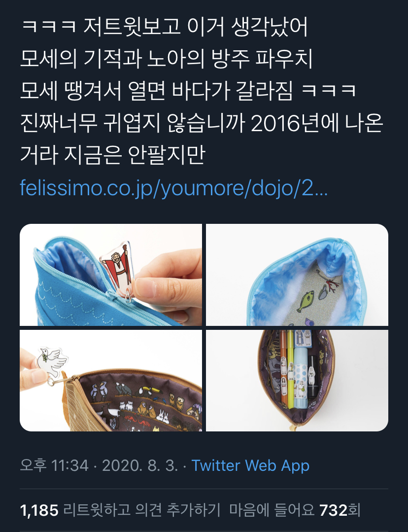View the dove zipper charm photo
Screen dimensions: 408x532
click(110, 380)
